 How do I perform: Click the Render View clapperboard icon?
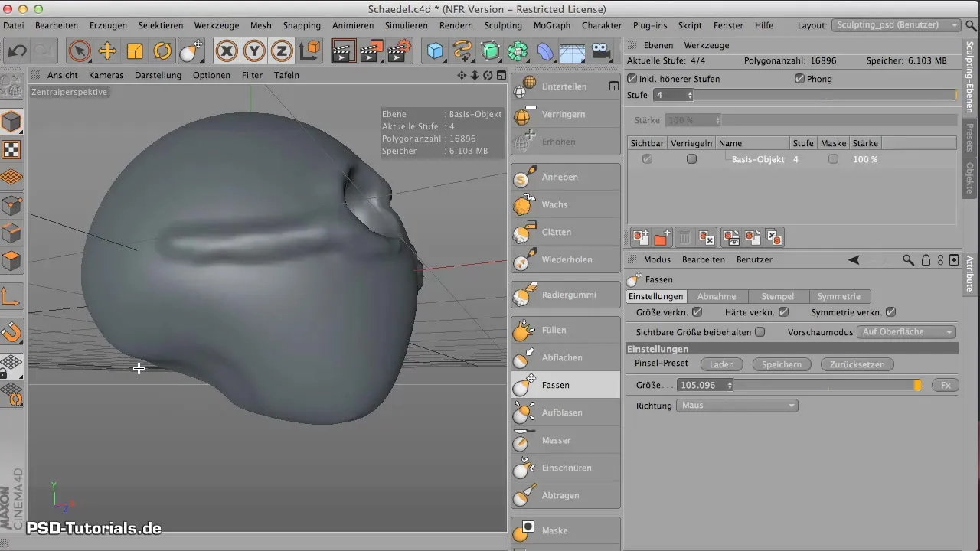point(343,51)
